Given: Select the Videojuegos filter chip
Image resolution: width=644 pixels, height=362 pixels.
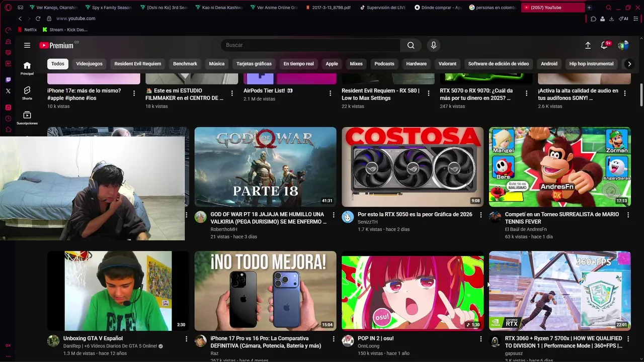Looking at the screenshot, I should 89,64.
